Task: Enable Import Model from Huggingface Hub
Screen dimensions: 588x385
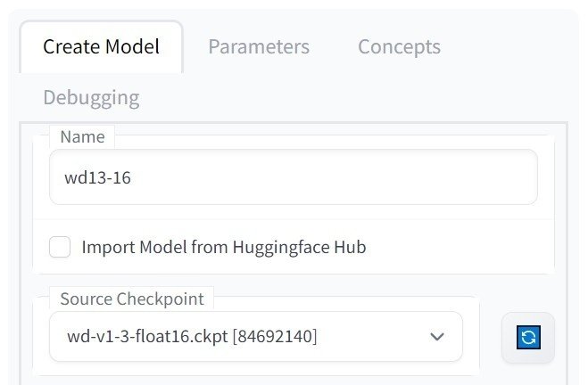Action: tap(60, 247)
